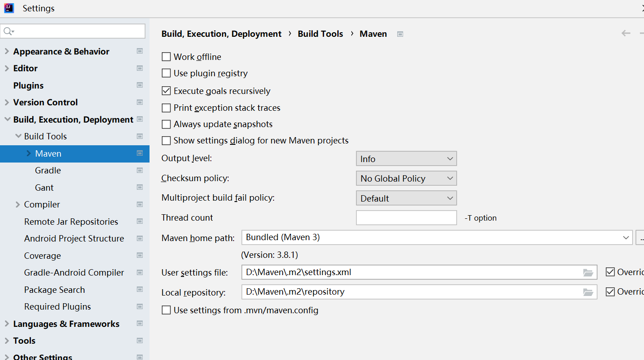
Task: Focus the settings search field
Action: [x=73, y=31]
